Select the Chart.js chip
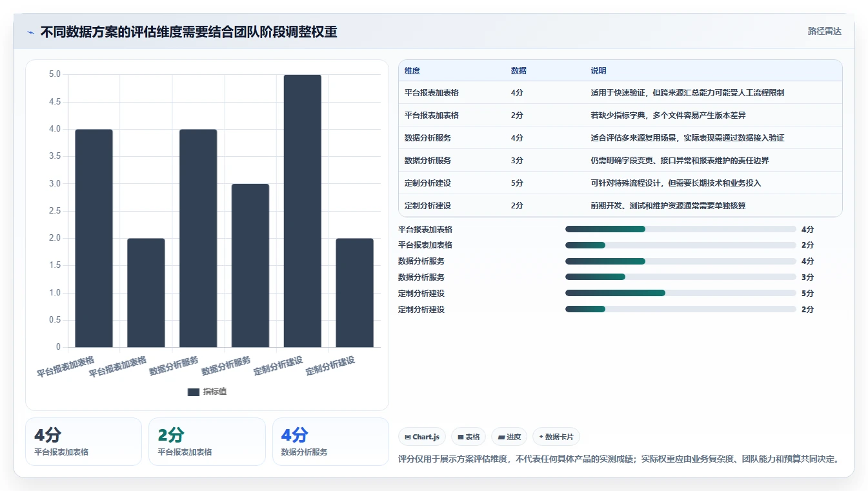 (x=421, y=437)
